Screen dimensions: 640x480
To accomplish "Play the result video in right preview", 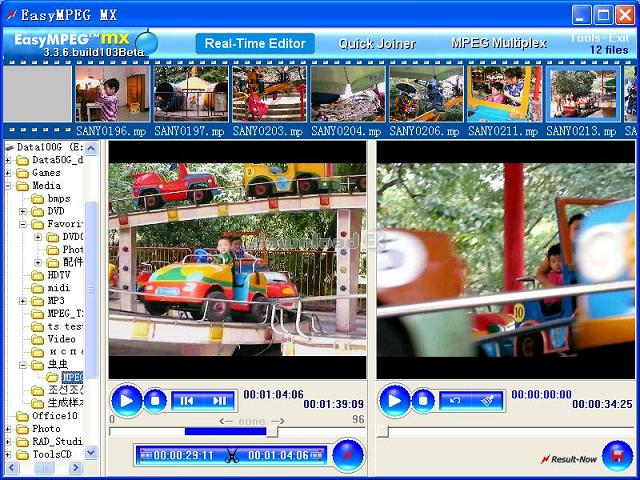I will [394, 400].
